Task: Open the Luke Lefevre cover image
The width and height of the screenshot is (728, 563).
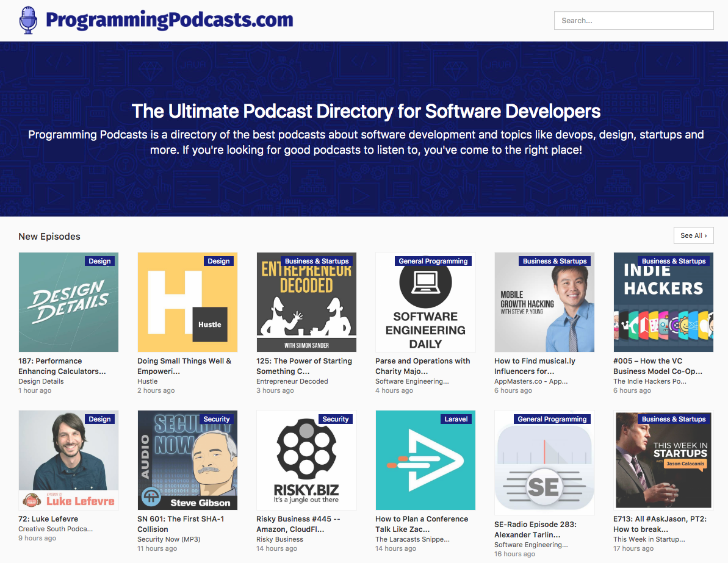Action: [x=68, y=460]
